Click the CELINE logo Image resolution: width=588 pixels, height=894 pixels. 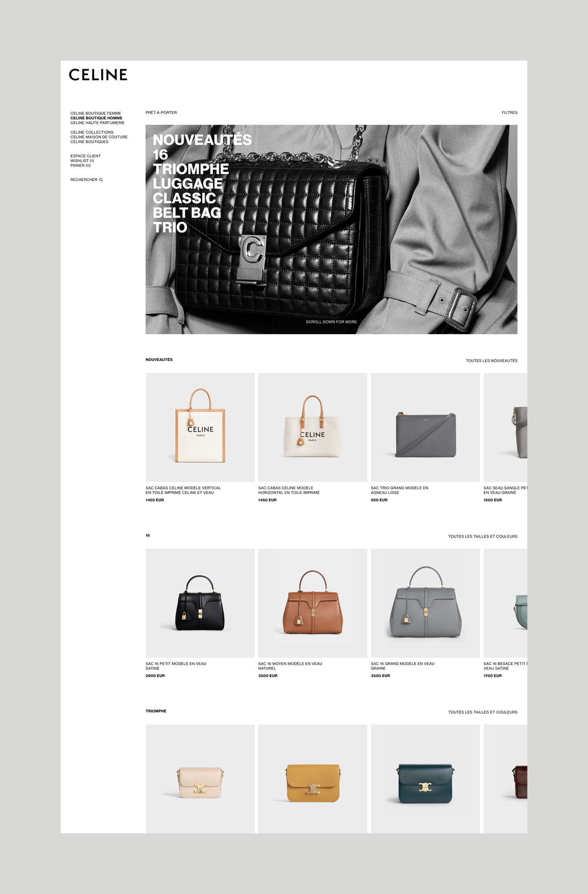(98, 75)
